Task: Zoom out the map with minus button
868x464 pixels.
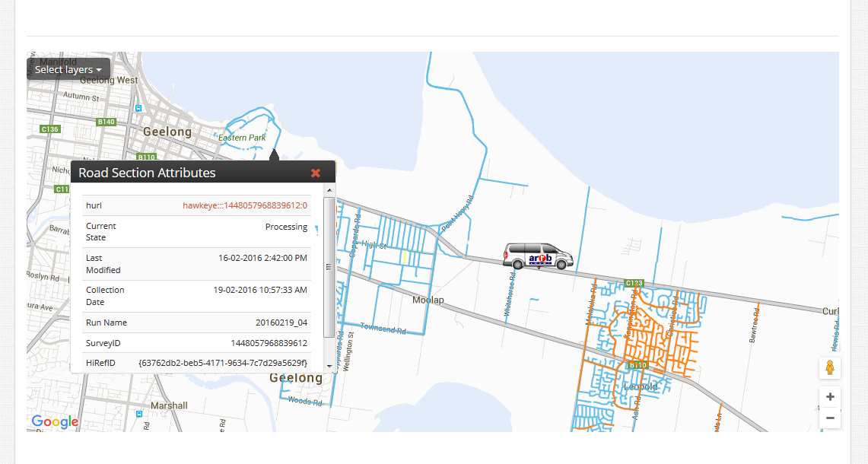Action: (x=829, y=418)
